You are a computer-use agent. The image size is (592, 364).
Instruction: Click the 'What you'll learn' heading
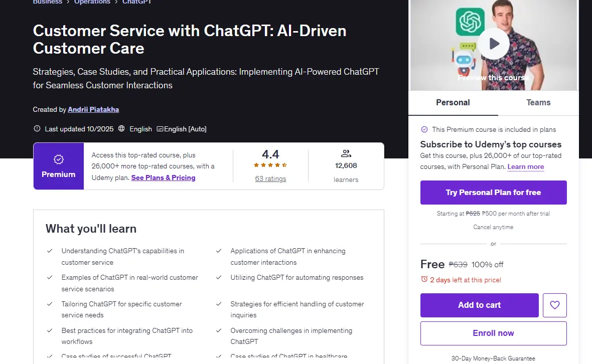tap(91, 229)
